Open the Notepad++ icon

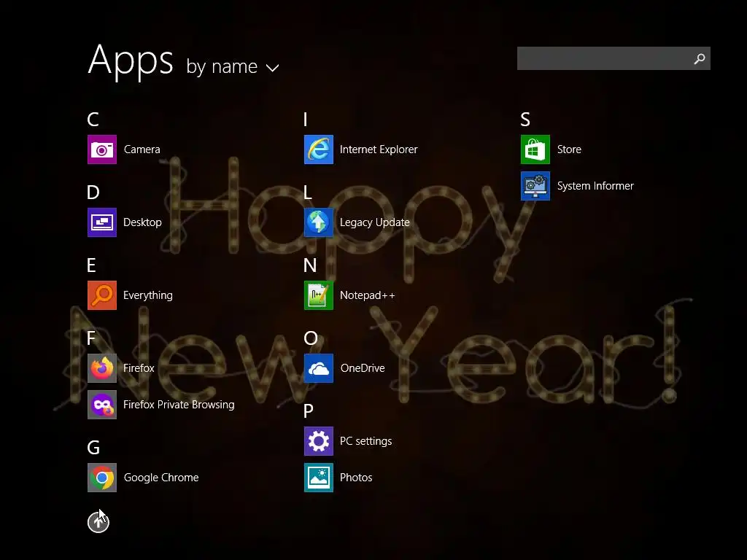point(319,295)
